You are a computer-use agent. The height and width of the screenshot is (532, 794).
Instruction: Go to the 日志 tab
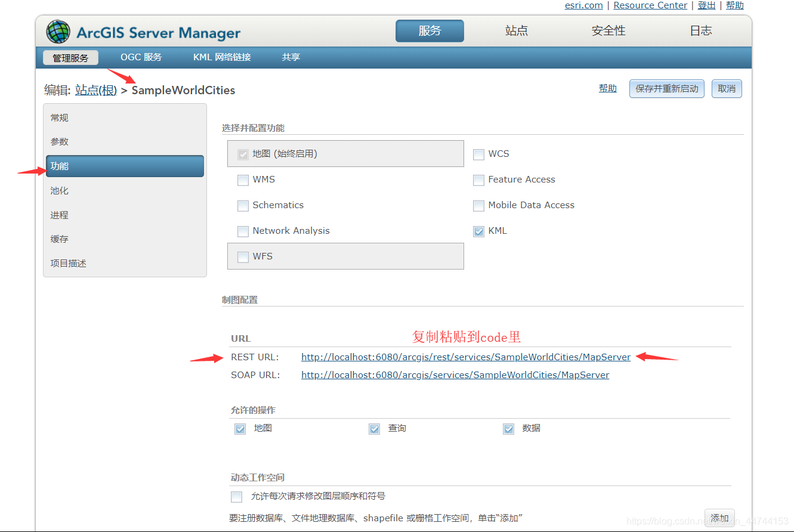[x=701, y=31]
